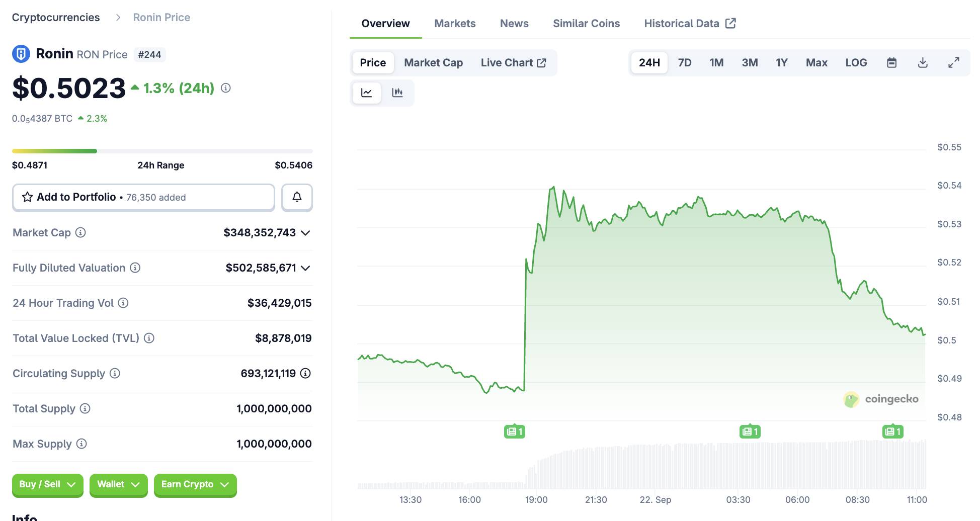Image resolution: width=980 pixels, height=521 pixels.
Task: Select the 24H time range
Action: point(649,63)
